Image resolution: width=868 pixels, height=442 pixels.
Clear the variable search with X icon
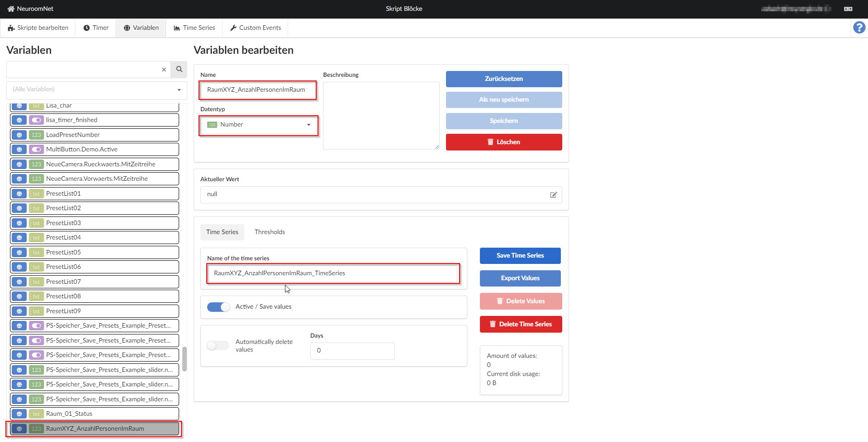tap(164, 70)
